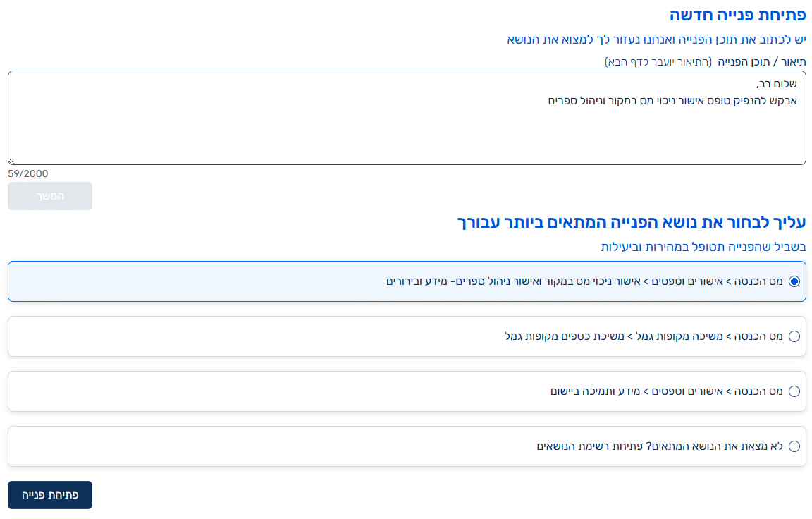Viewport: 812px width, 519px height.
Task: Click the תיאור / תוכן הפנייה field label
Action: click(761, 62)
